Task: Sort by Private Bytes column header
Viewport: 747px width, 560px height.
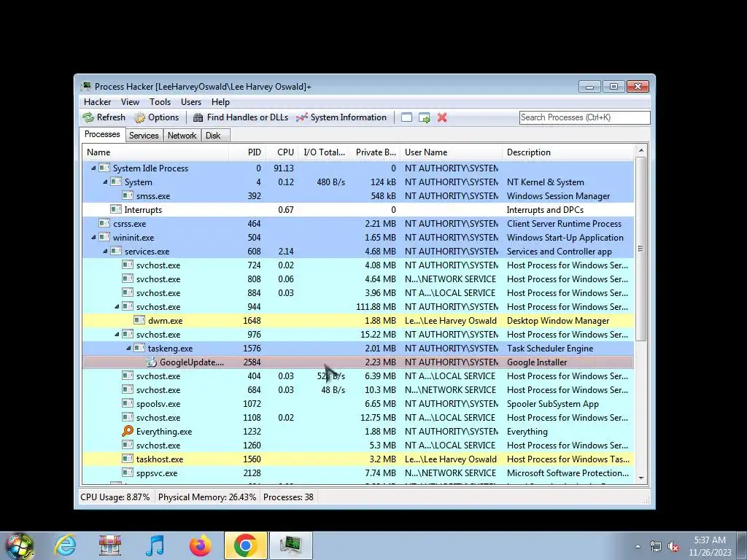Action: (375, 152)
